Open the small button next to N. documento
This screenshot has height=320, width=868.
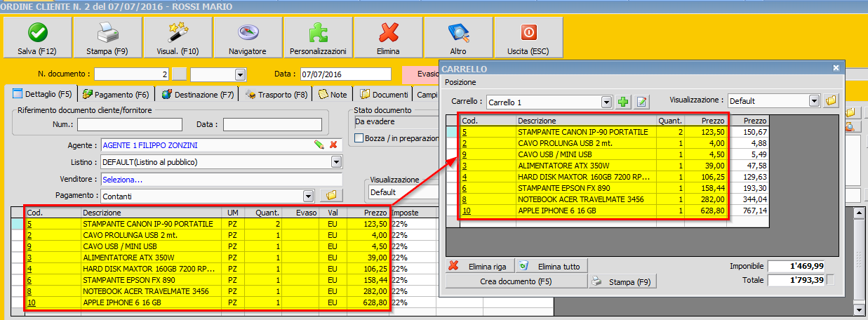click(180, 74)
